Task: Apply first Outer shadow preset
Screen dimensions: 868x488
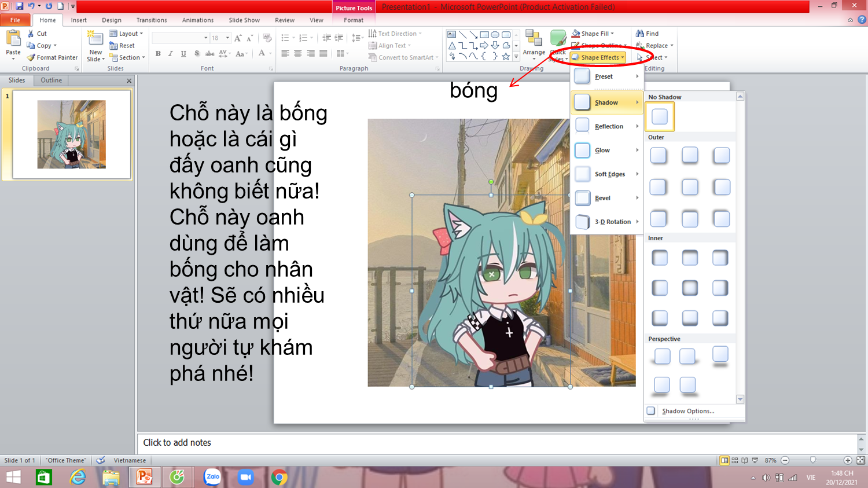Action: coord(659,155)
